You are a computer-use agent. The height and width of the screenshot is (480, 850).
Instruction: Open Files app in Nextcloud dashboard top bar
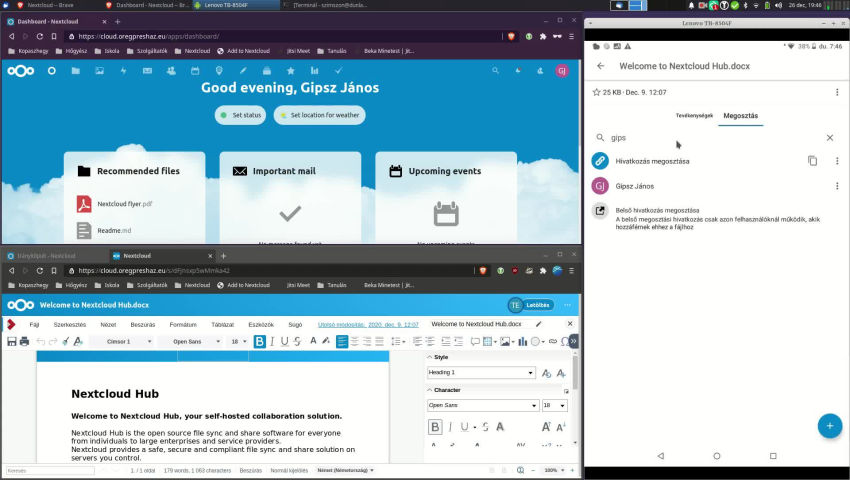[x=75, y=71]
